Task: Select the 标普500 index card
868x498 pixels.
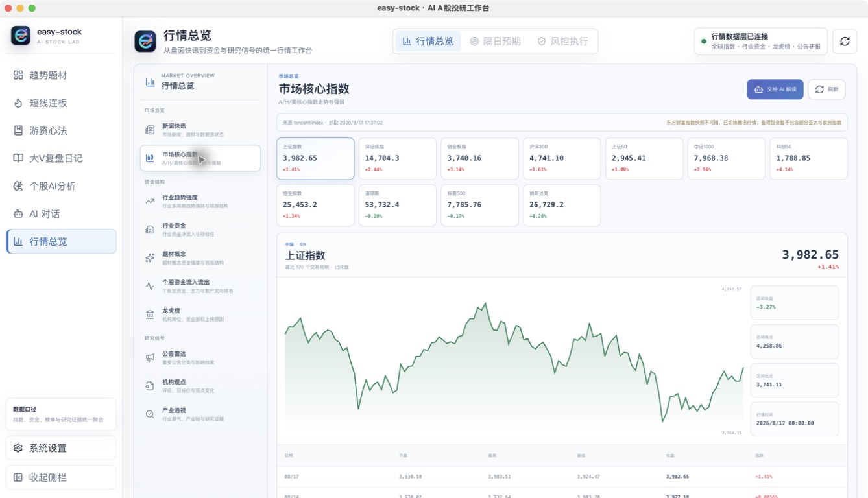Action: 479,205
